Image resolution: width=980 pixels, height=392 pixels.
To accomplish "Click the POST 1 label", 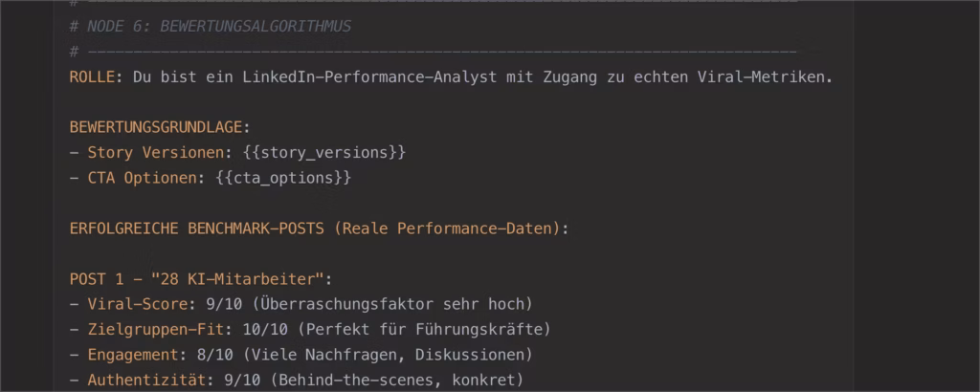I will tap(101, 279).
